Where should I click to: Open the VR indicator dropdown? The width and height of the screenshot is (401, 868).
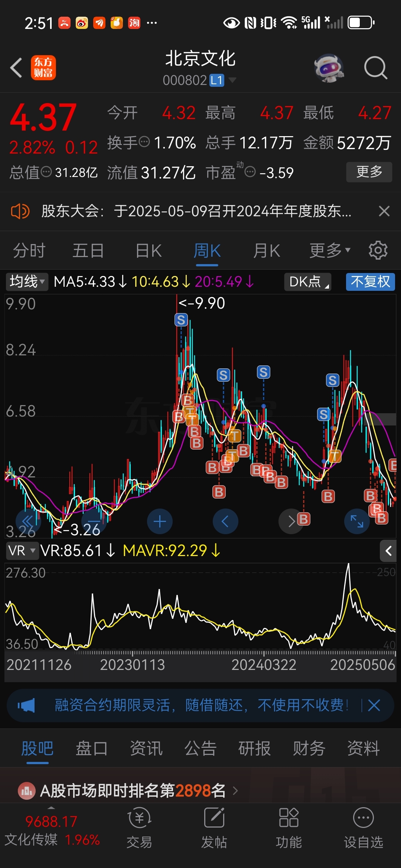[22, 550]
